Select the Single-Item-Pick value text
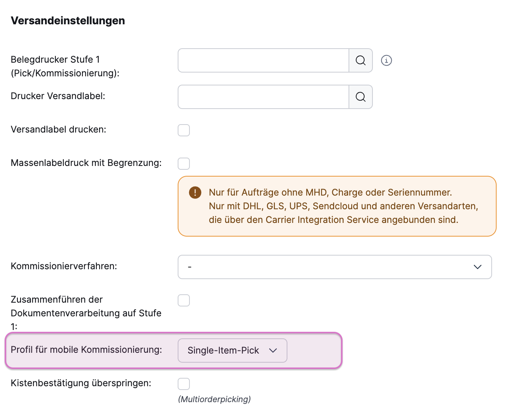508x420 pixels. click(x=223, y=351)
